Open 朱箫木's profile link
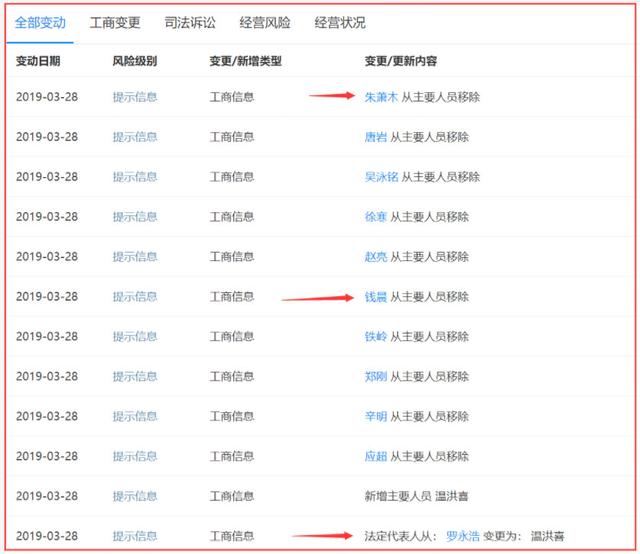This screenshot has width=640, height=554. [381, 97]
